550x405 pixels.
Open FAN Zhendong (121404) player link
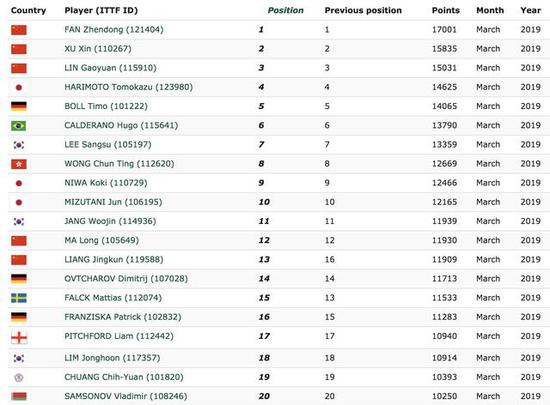pyautogui.click(x=114, y=29)
